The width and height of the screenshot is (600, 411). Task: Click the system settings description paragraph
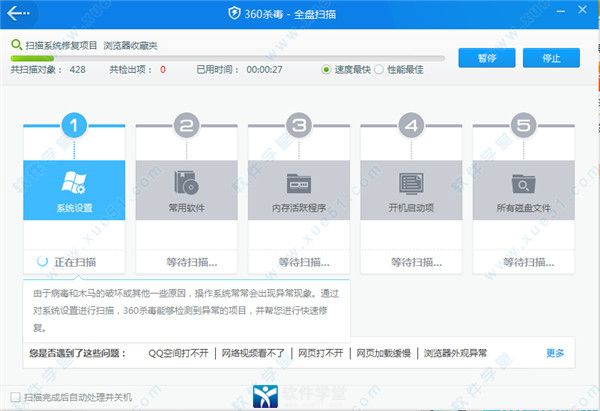pos(186,310)
